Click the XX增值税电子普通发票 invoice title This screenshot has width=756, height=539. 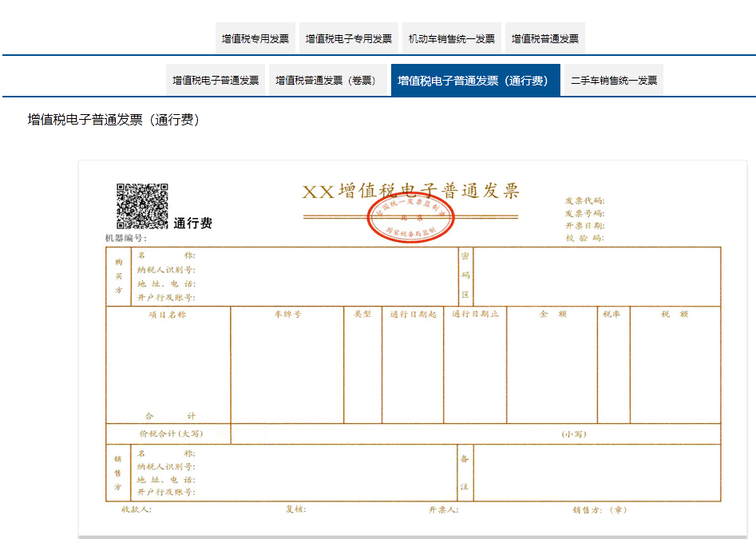click(x=410, y=191)
